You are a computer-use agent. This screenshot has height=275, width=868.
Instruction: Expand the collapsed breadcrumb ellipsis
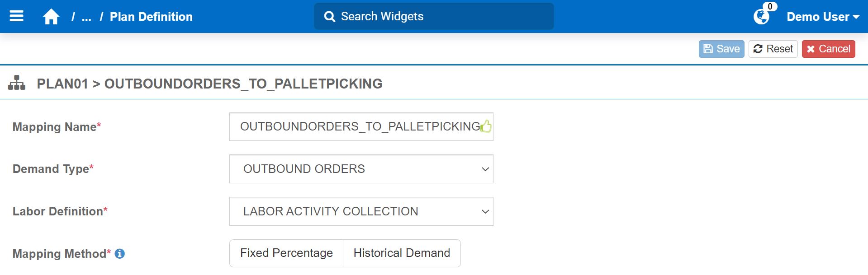86,17
